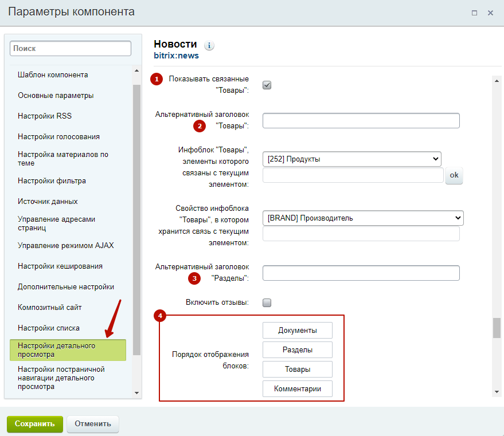Open Настройки RSS section
The width and height of the screenshot is (504, 436).
[45, 116]
